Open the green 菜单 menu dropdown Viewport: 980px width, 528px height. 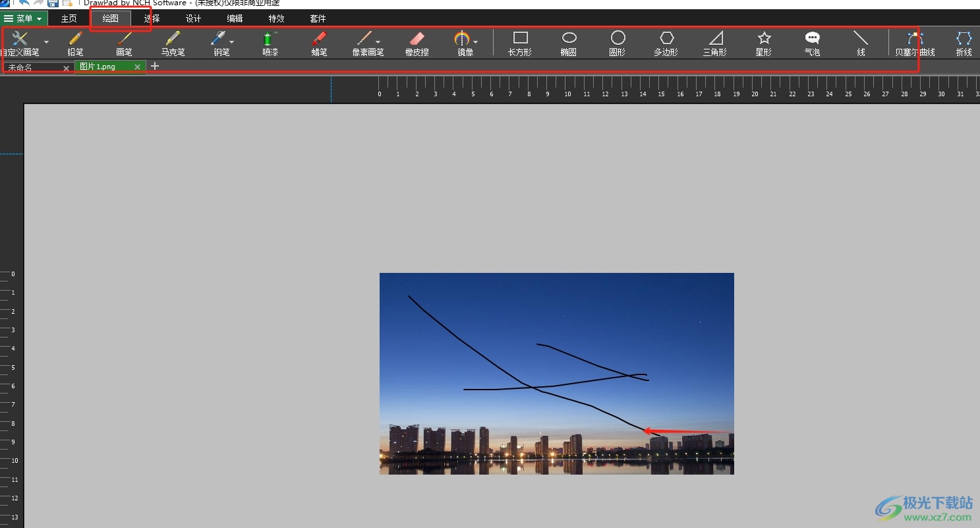24,18
